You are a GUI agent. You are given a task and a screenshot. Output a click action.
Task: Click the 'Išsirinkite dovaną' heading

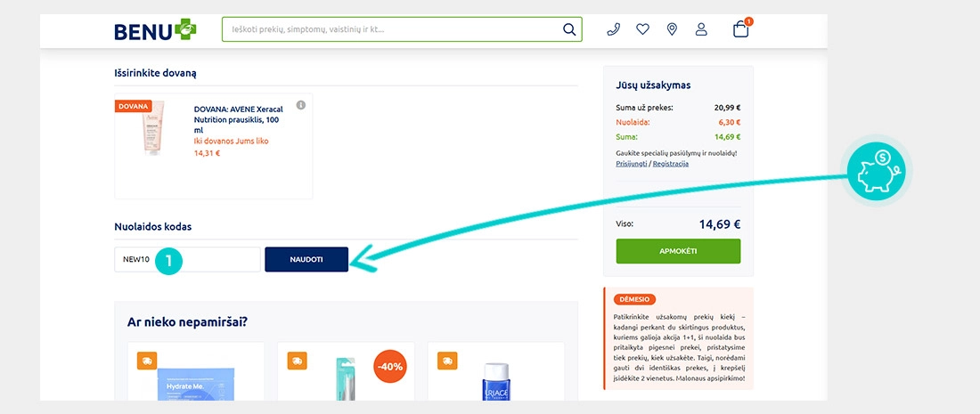tap(156, 73)
